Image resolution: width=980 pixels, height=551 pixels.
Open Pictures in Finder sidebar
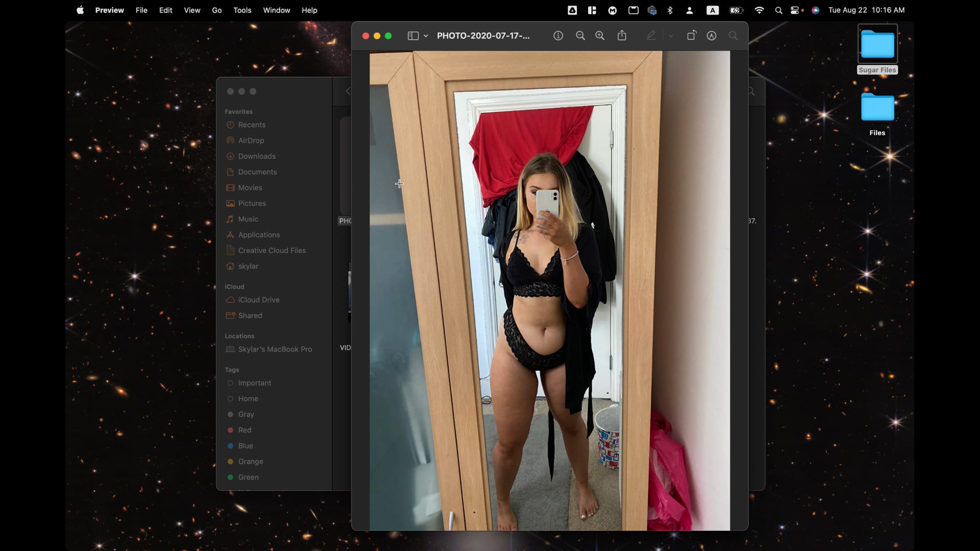[252, 204]
